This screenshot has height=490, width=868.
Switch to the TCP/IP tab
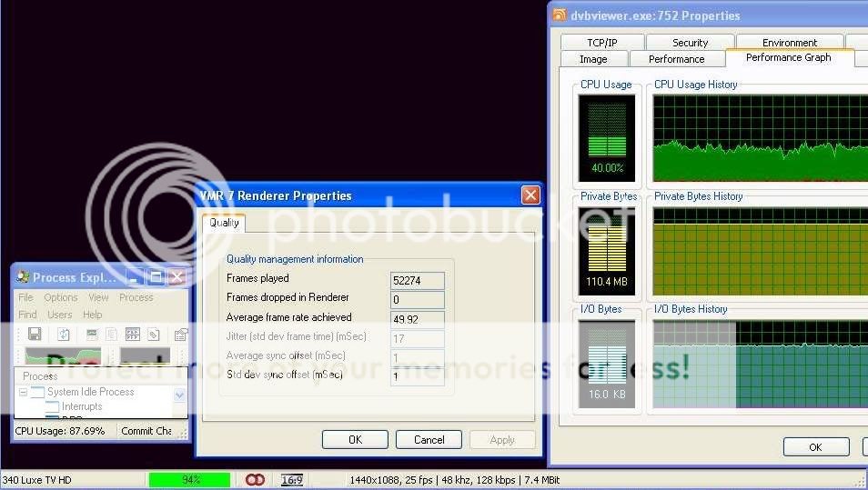click(x=601, y=43)
